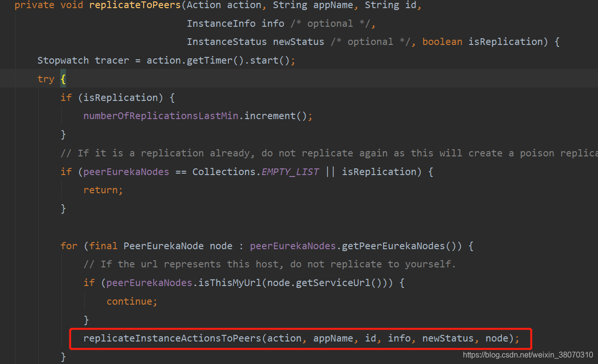Click the private keyword
This screenshot has width=598, height=364.
pos(34,5)
